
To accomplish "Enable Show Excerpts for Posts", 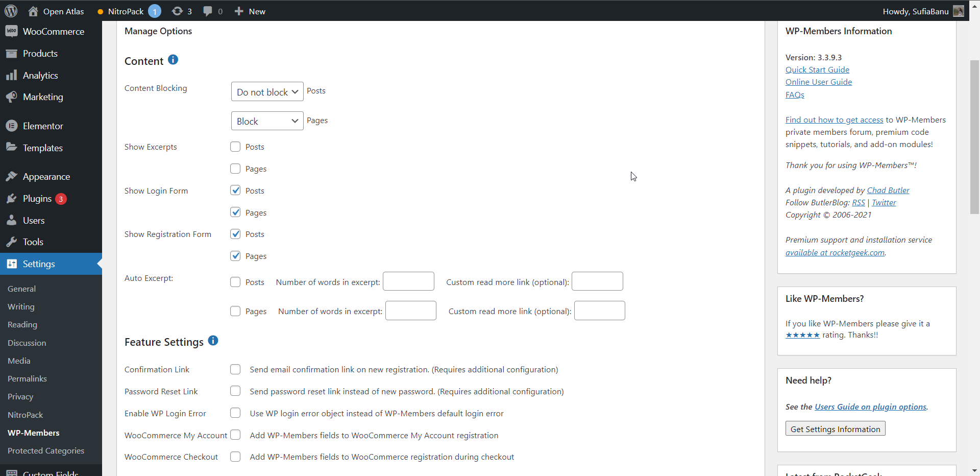I will pyautogui.click(x=235, y=147).
